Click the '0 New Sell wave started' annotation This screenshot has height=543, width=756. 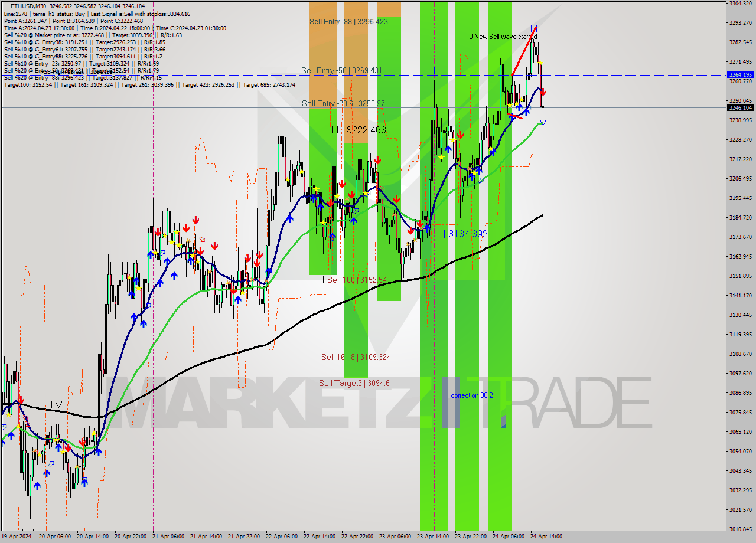click(x=503, y=37)
